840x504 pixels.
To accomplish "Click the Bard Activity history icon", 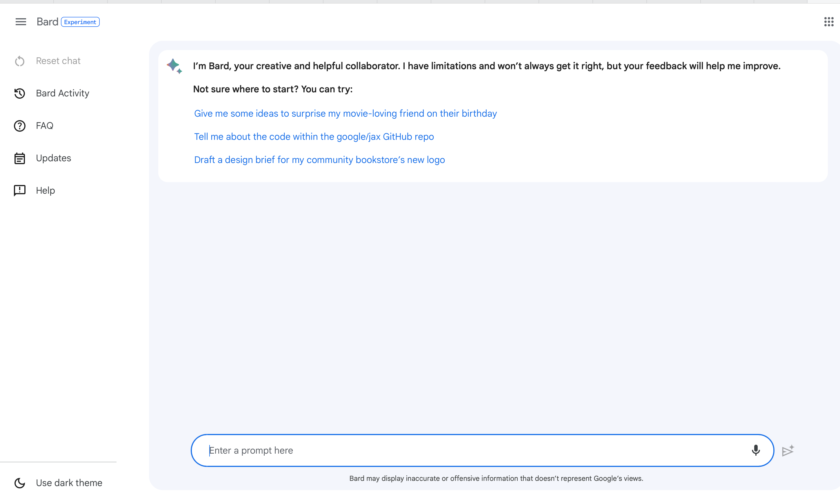I will (x=19, y=93).
